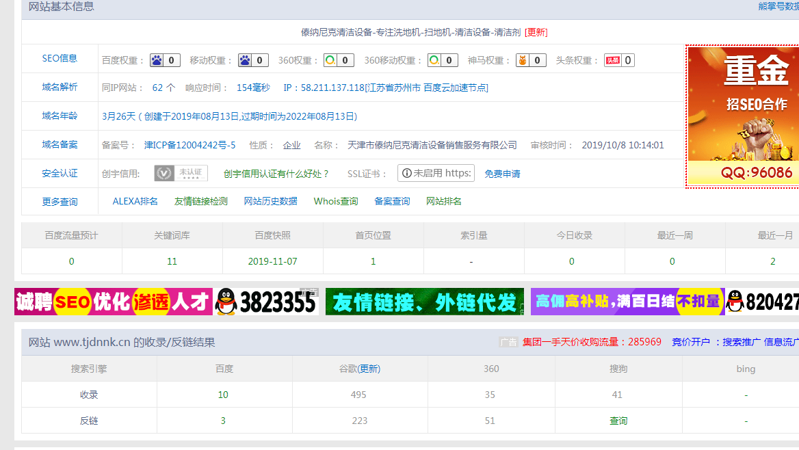
Task: Open the 高佣高补贴 purple banner
Action: click(665, 302)
